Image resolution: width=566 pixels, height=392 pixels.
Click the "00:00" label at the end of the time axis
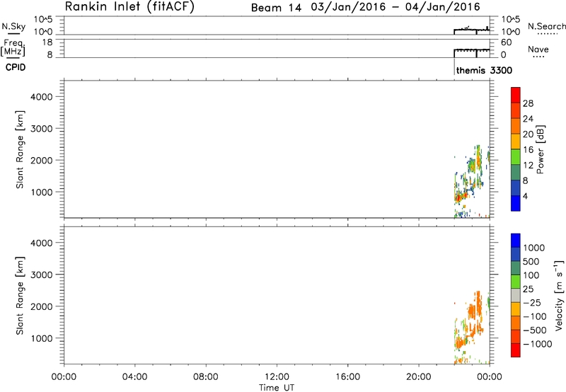pos(490,377)
